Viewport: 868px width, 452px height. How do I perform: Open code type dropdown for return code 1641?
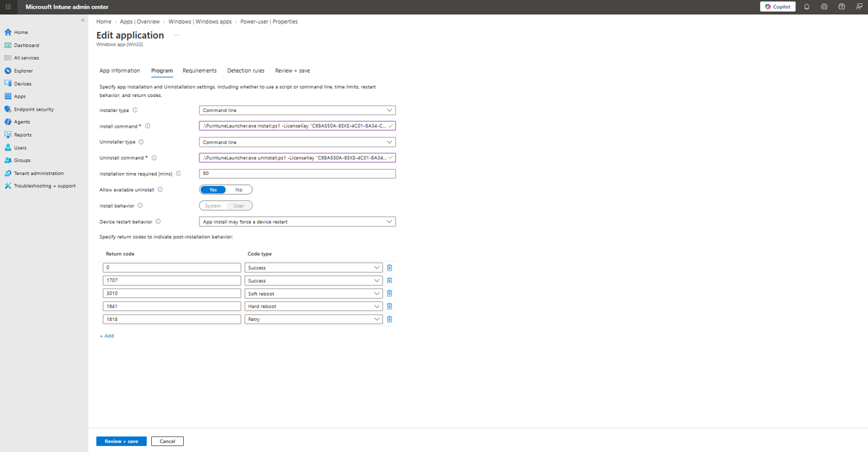[313, 306]
